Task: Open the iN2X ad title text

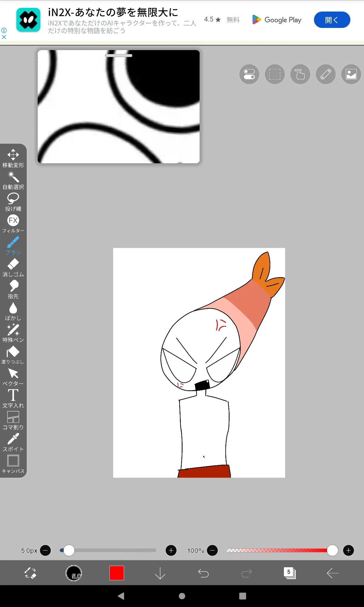Action: [113, 12]
